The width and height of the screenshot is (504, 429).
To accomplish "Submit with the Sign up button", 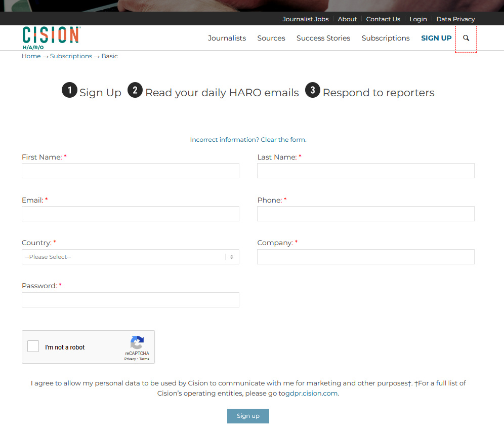I will coord(248,416).
